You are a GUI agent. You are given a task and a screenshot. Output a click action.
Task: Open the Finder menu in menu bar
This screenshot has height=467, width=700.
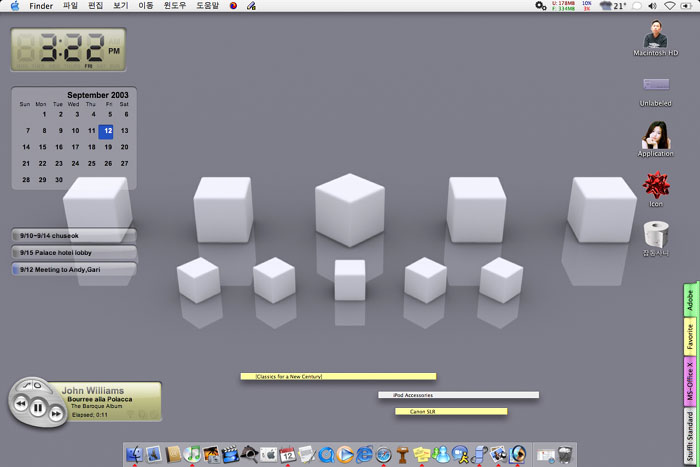pos(41,6)
